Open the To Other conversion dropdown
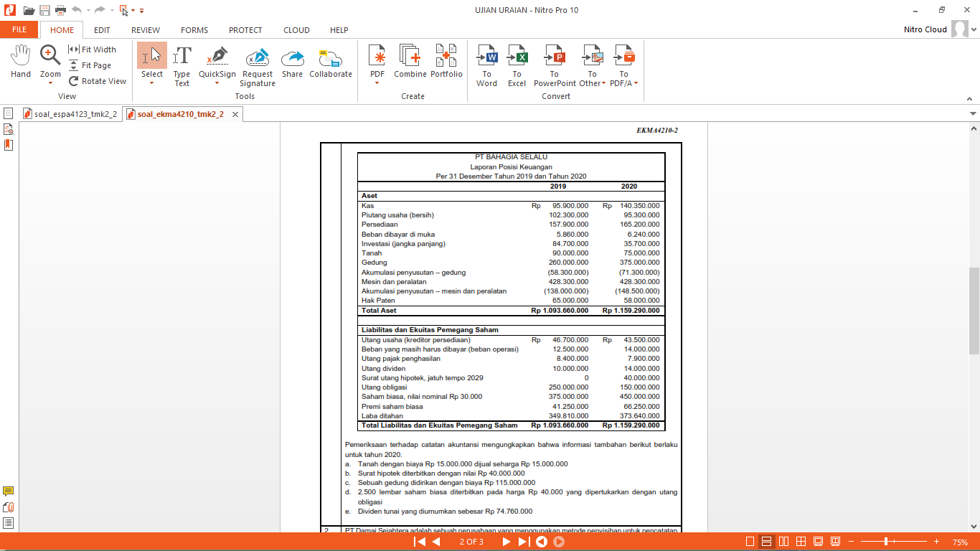Image resolution: width=980 pixels, height=551 pixels. point(592,66)
